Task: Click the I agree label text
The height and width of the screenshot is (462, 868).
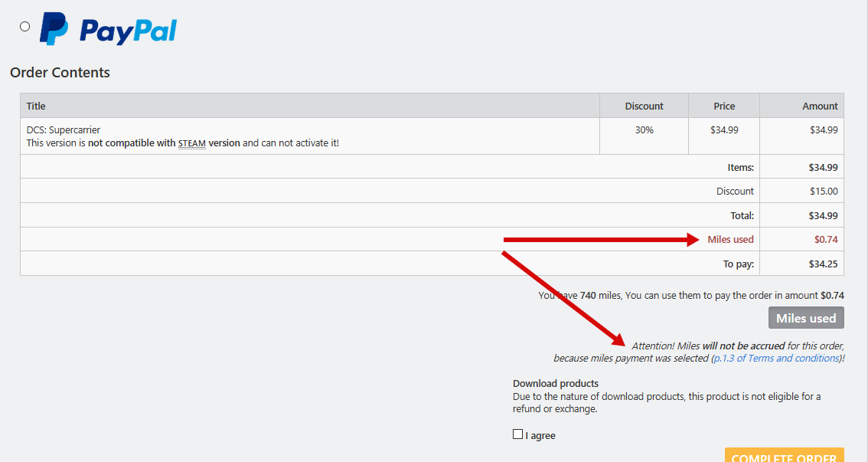Action: [x=540, y=436]
